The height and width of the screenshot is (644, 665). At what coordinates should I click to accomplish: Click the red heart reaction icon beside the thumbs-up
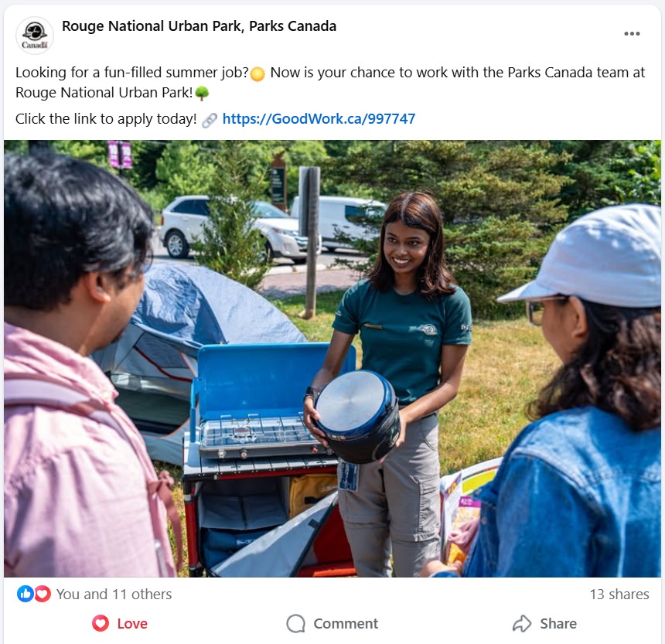coord(42,594)
